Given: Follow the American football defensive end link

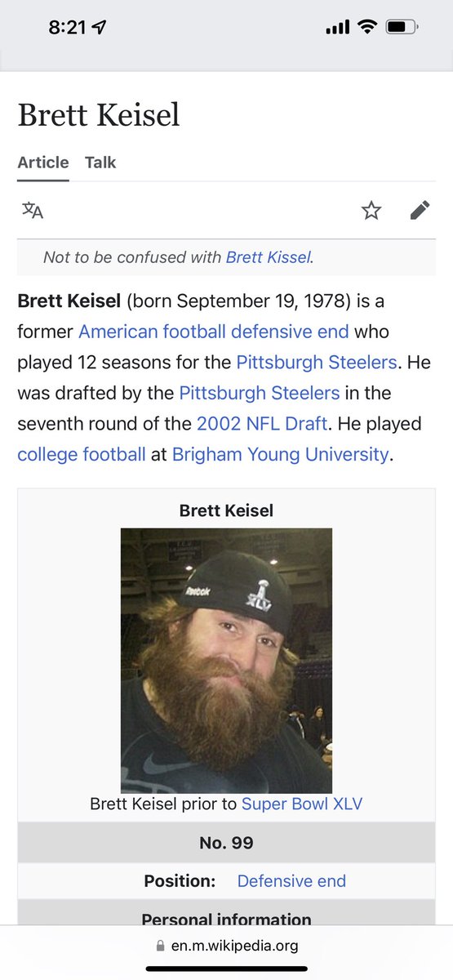Looking at the screenshot, I should point(214,332).
